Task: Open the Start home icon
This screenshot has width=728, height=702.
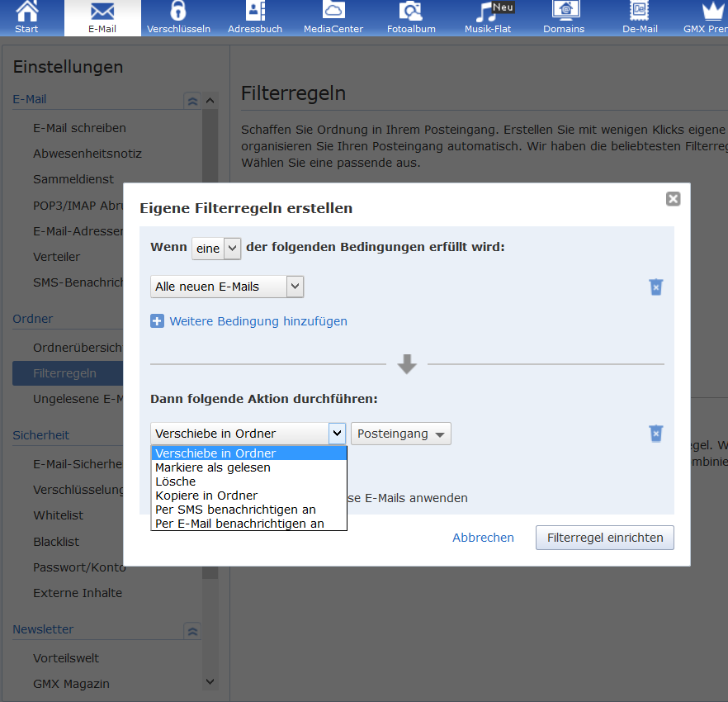Action: pos(26,12)
